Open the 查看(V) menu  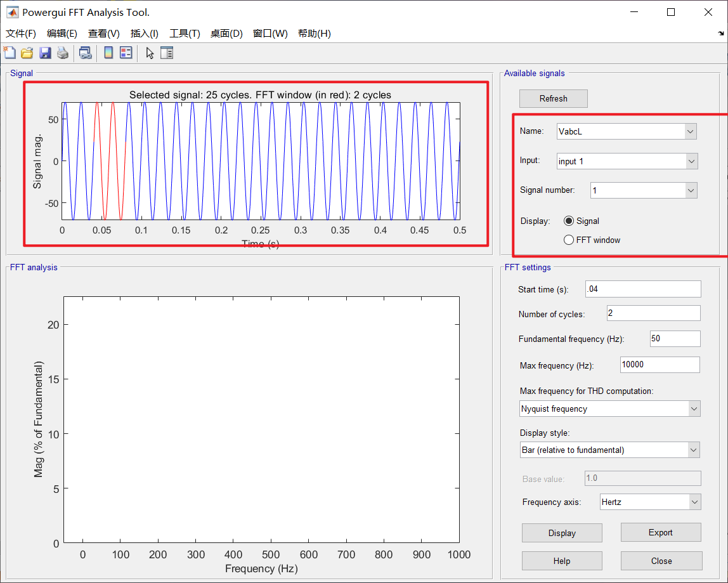click(103, 34)
